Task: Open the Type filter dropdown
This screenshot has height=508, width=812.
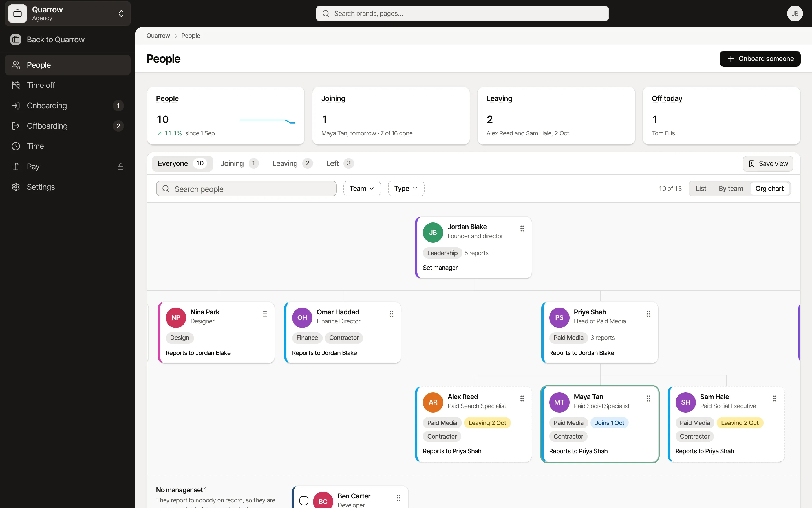Action: [x=406, y=189]
